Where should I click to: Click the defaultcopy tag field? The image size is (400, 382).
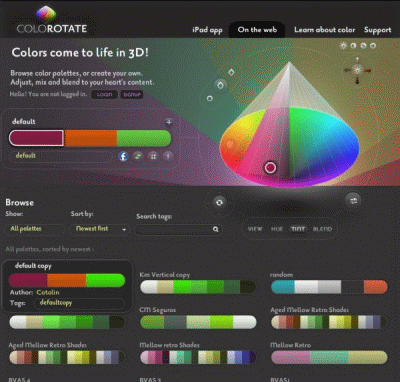click(x=79, y=303)
